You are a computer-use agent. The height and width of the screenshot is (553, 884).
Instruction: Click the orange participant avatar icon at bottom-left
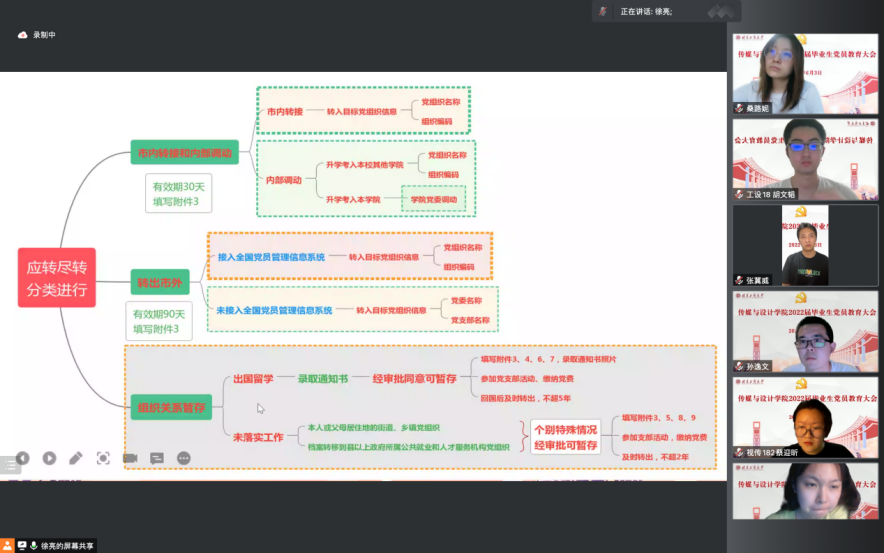click(8, 545)
